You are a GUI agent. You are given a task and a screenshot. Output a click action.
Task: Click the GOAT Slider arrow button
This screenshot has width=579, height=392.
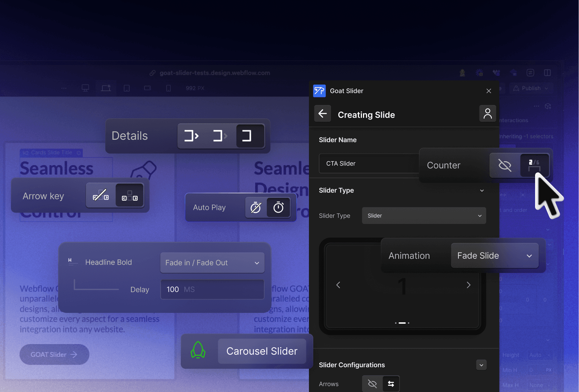click(x=54, y=354)
